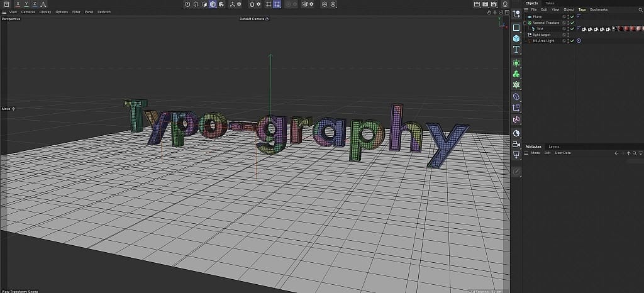Disable RS Area Light green checkmark
Image resolution: width=644 pixels, height=293 pixels.
[x=572, y=41]
